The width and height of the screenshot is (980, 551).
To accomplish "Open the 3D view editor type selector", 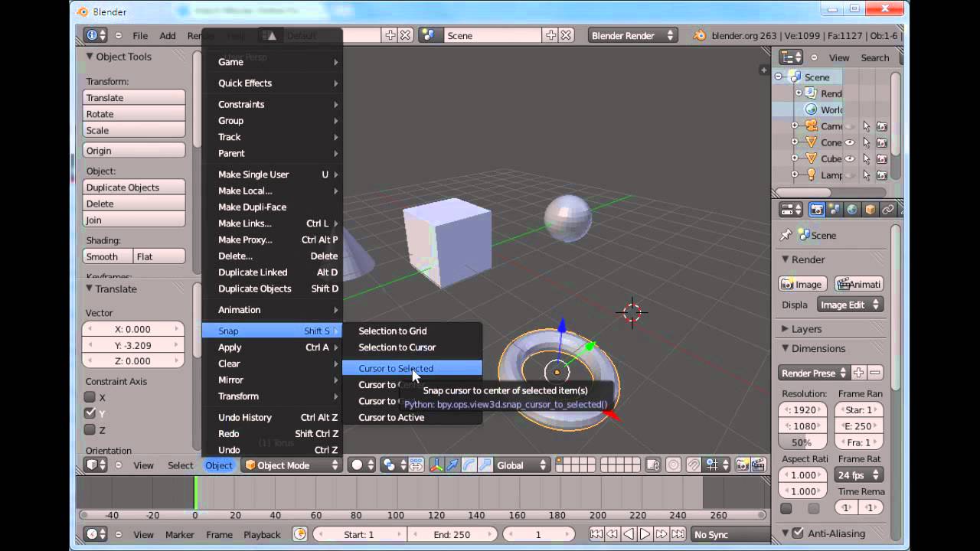I will pos(96,465).
